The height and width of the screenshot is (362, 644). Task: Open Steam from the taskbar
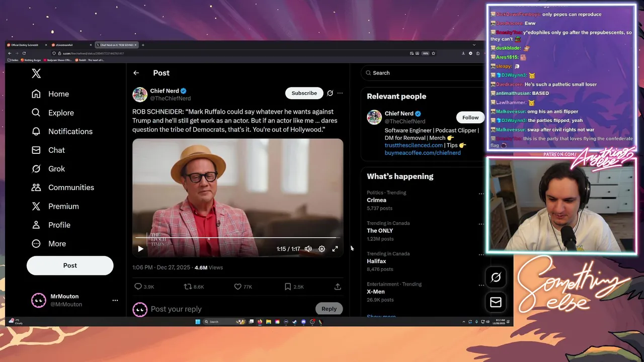[x=295, y=322]
